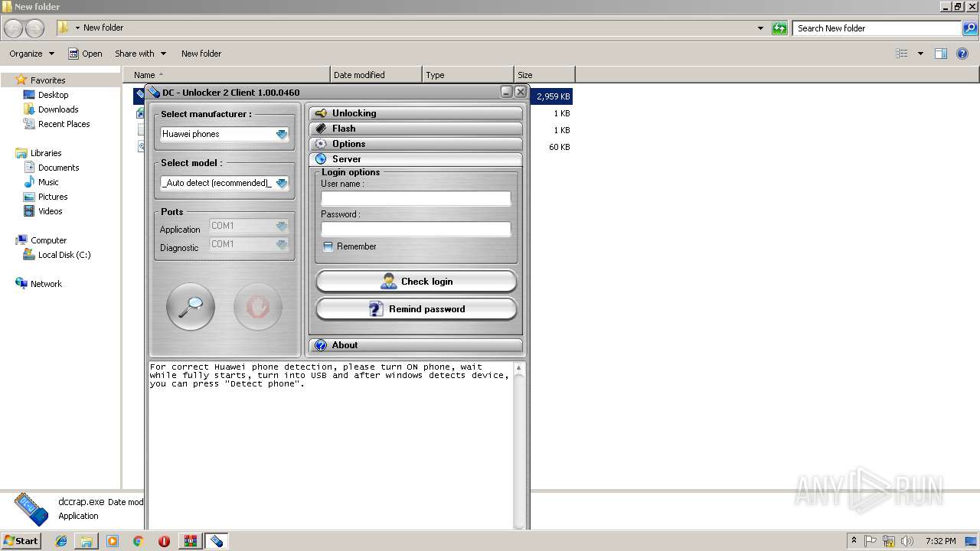
Task: Open Pictures library
Action: click(x=53, y=197)
